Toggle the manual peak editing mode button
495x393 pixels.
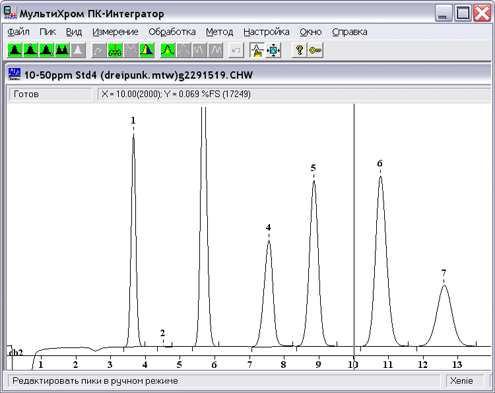pyautogui.click(x=257, y=50)
